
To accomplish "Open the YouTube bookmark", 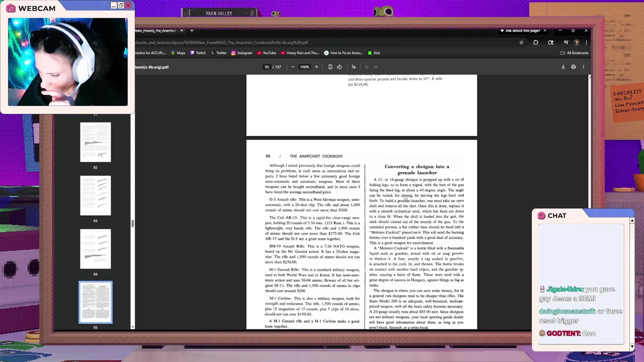I will [267, 53].
